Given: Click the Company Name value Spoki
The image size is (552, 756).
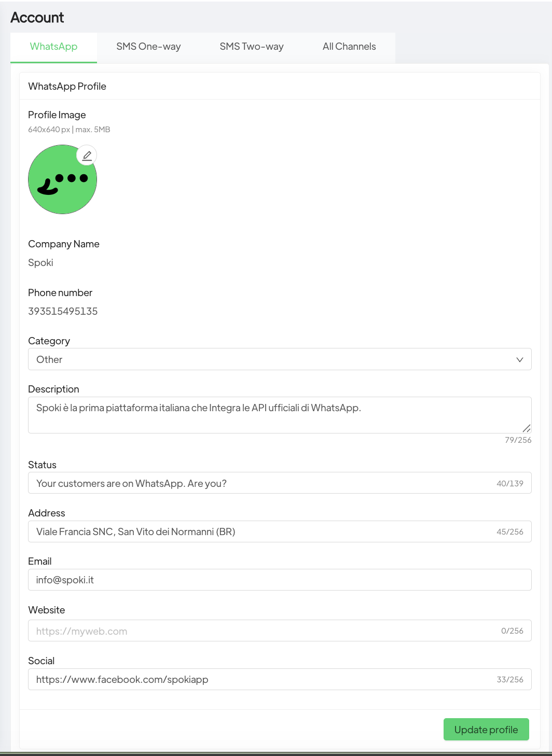Looking at the screenshot, I should [40, 262].
